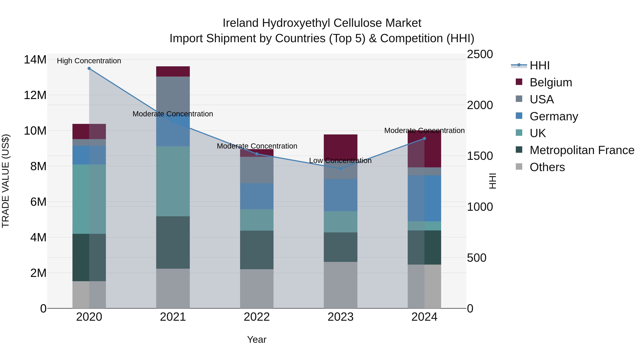Toggle the UK legend entry
Screen dimensions: 644x362
[x=531, y=133]
